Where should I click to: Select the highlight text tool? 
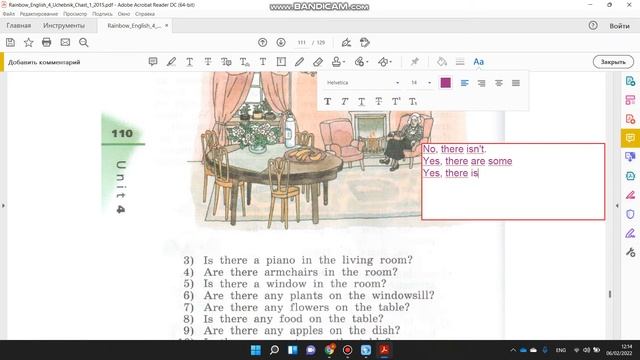(x=171, y=62)
